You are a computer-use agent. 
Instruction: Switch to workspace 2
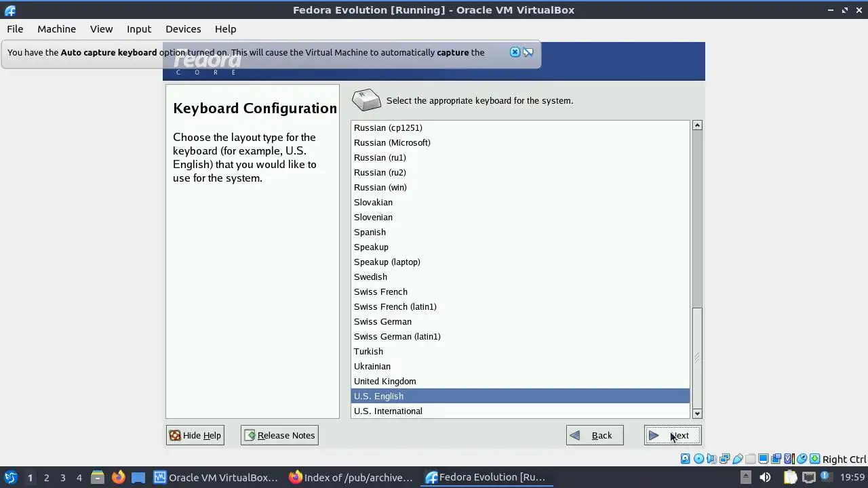(x=46, y=477)
